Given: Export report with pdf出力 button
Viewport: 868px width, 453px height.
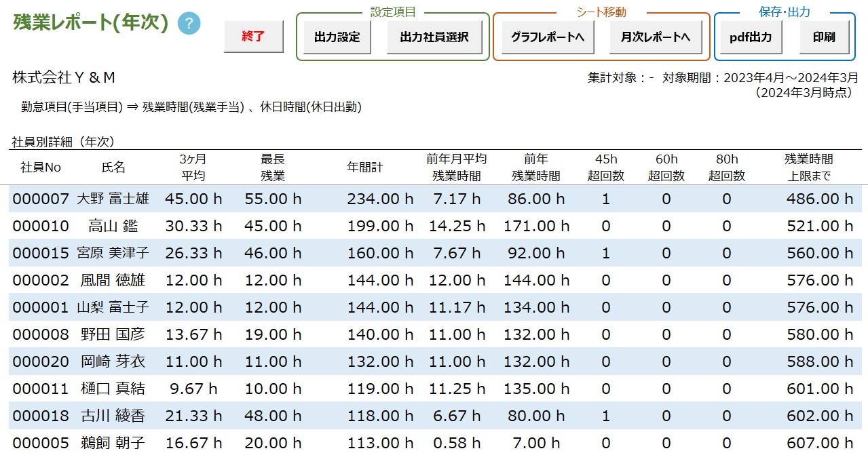Looking at the screenshot, I should pos(750,37).
